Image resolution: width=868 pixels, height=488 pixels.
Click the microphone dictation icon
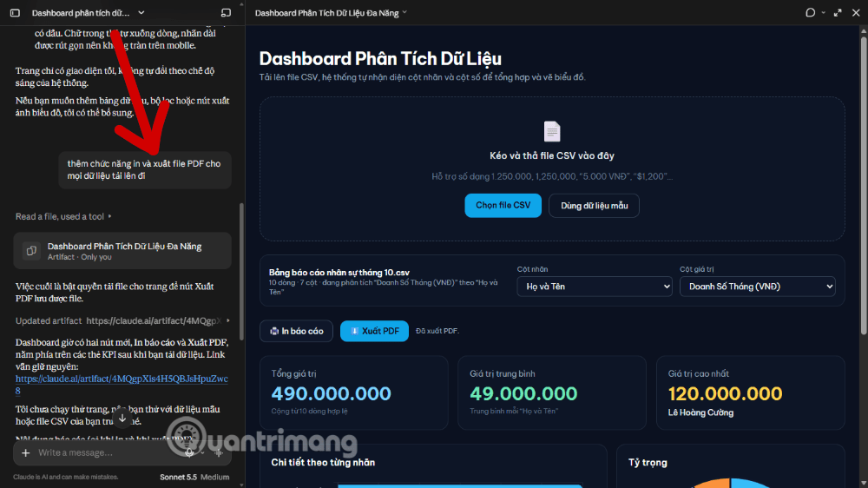(189, 453)
